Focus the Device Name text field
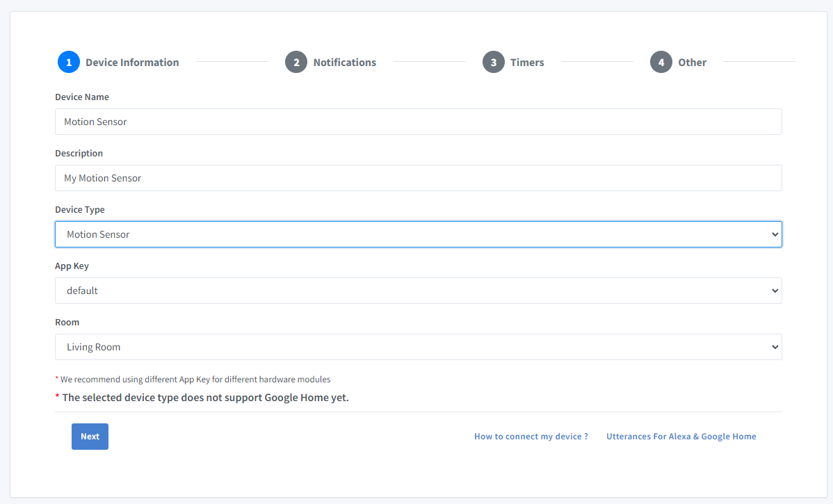 click(418, 122)
